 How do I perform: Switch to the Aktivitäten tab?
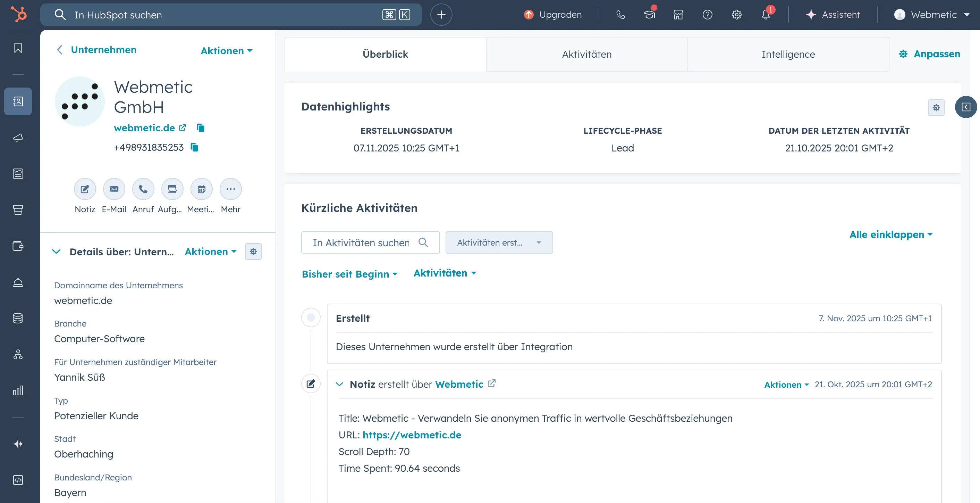pyautogui.click(x=586, y=54)
